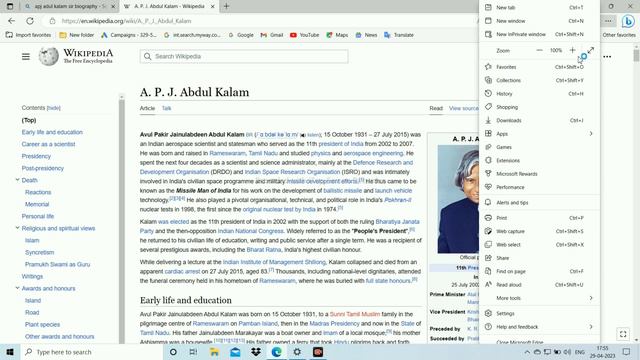Click the Downloads arrow icon
This screenshot has height=360, width=640.
(488, 120)
